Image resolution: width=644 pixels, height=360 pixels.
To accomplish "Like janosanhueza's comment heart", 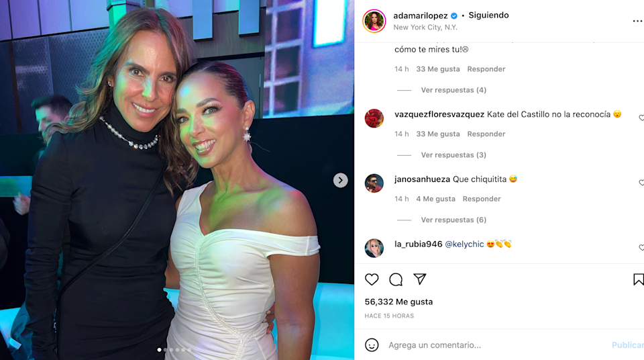I will pos(641,183).
